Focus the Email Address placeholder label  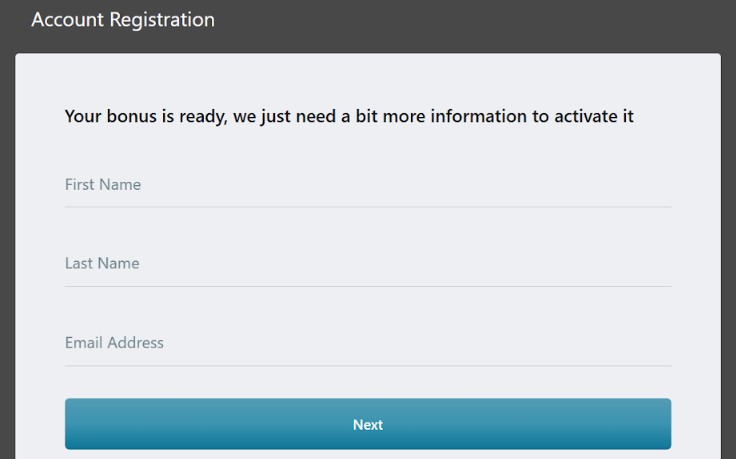(x=114, y=343)
